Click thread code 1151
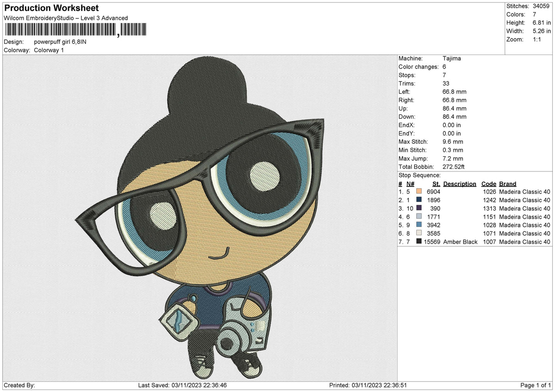The image size is (555, 392). pyautogui.click(x=489, y=217)
